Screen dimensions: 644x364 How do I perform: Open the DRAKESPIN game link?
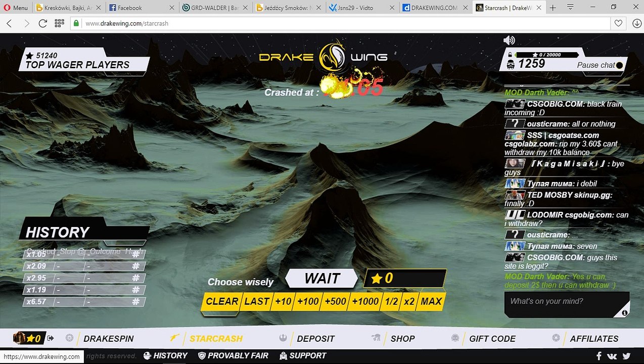click(109, 339)
